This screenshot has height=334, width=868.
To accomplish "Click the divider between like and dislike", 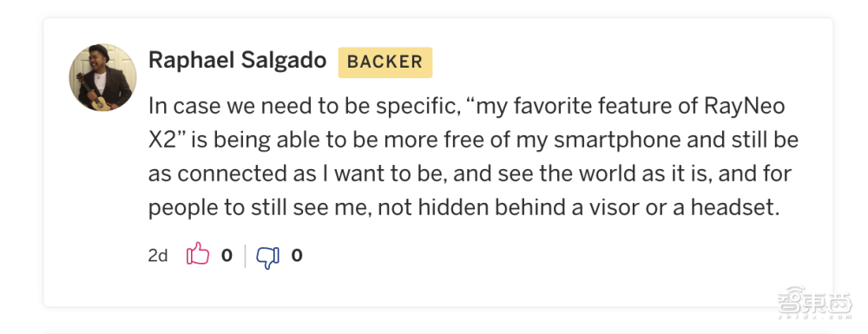I will (245, 256).
